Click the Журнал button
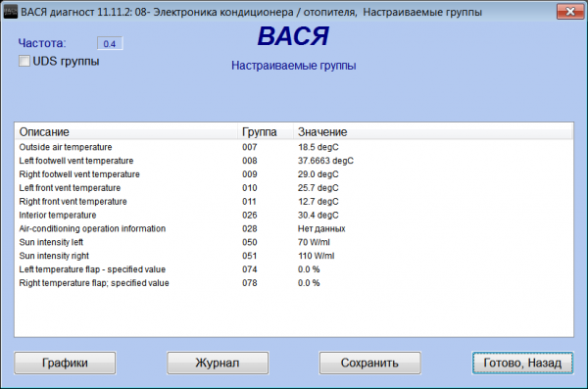588x389 pixels. [x=218, y=363]
